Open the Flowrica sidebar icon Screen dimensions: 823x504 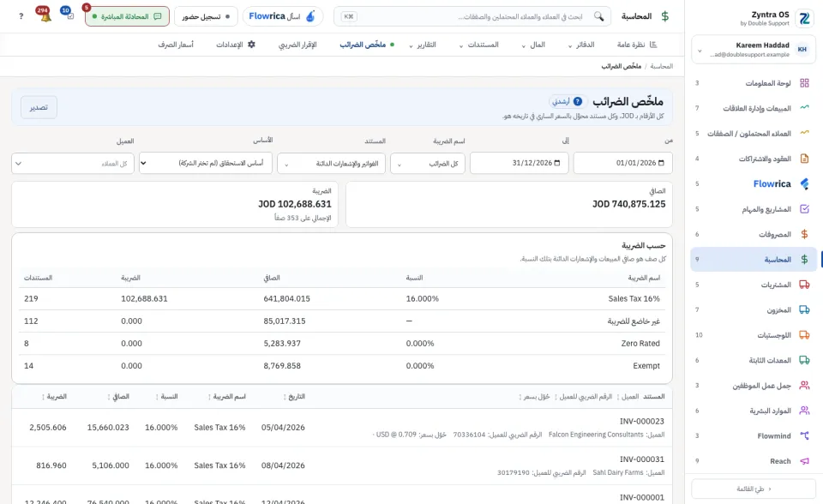[804, 183]
